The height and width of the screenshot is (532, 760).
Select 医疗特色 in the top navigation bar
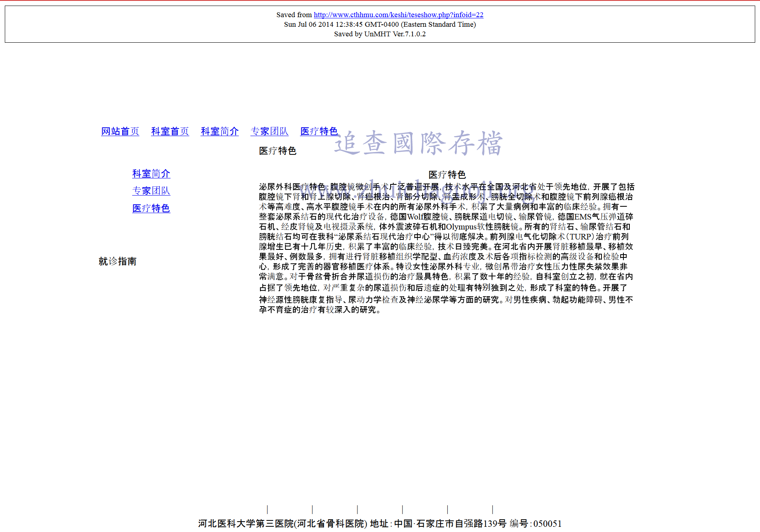point(319,131)
